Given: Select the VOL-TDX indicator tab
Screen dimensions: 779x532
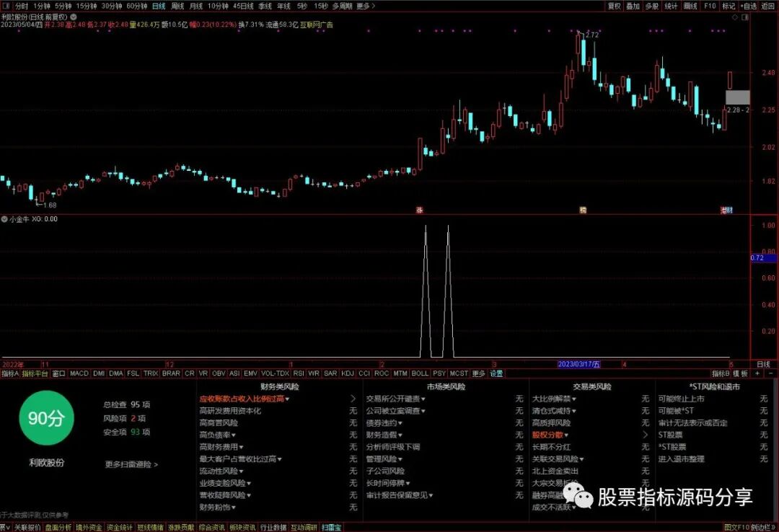Looking at the screenshot, I should pyautogui.click(x=275, y=373).
